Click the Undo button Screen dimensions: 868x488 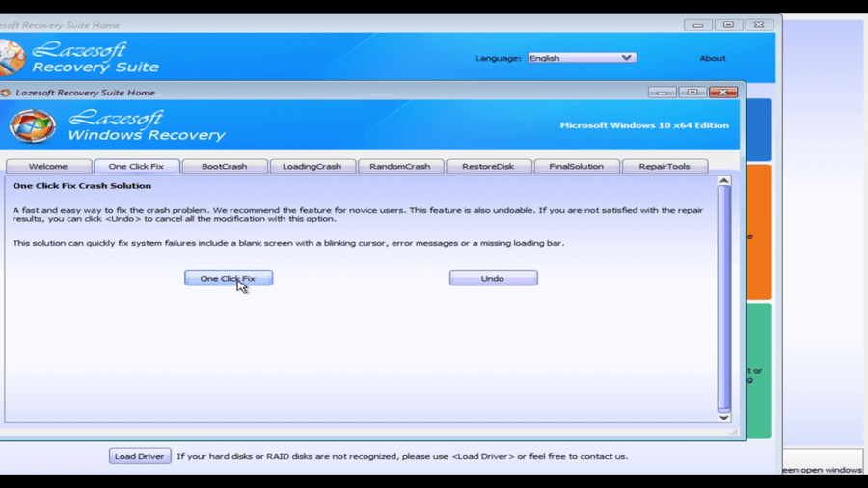point(493,278)
